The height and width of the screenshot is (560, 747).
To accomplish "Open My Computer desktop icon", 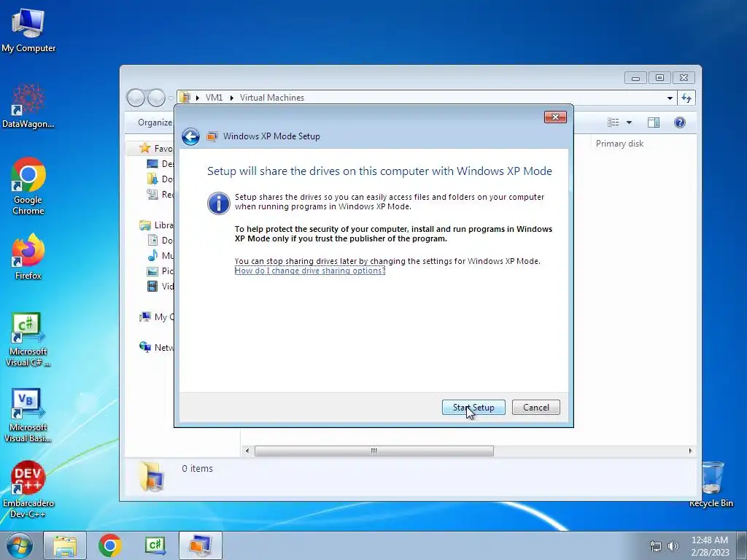I will (x=28, y=29).
